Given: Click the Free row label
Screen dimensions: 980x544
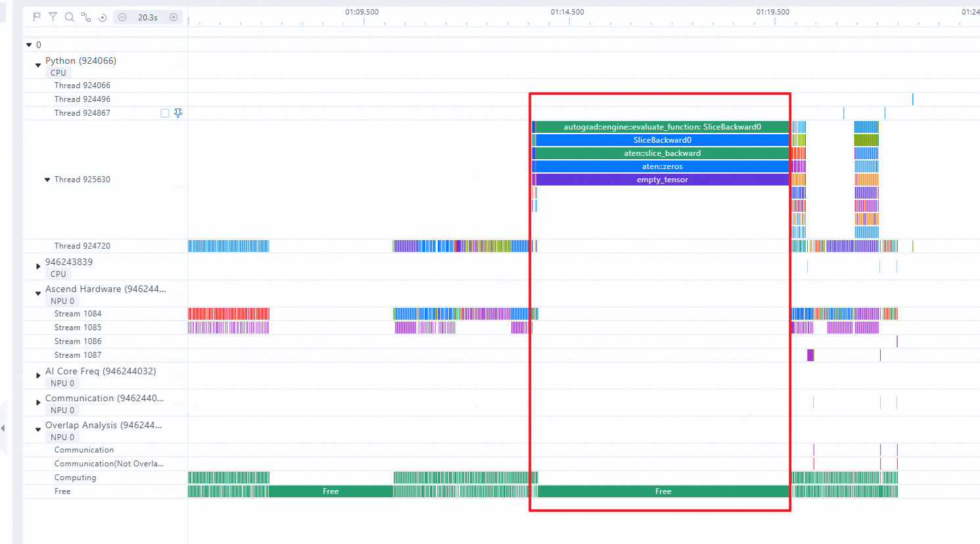Looking at the screenshot, I should coord(62,491).
